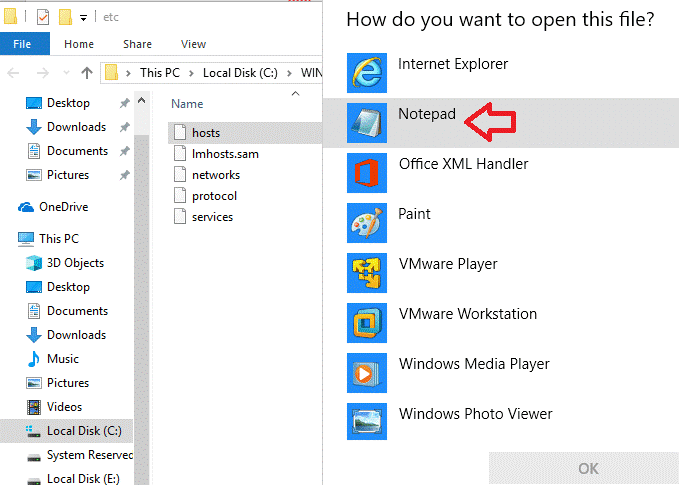Switch to the View ribbon tab
Viewport: 679px width, 485px height.
tap(193, 44)
